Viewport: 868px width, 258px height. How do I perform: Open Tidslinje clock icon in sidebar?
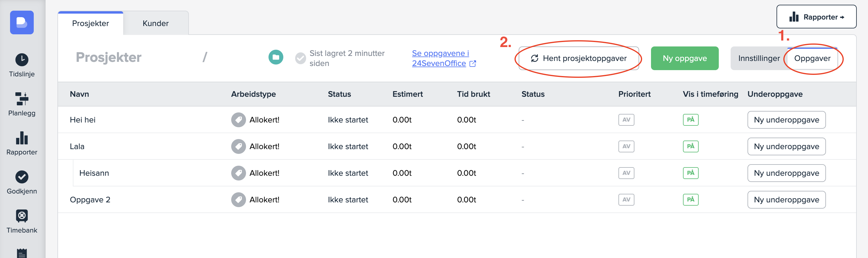(x=22, y=60)
